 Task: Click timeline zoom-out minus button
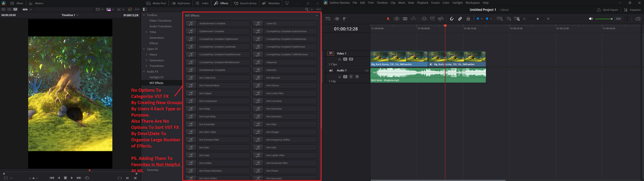pos(524,19)
